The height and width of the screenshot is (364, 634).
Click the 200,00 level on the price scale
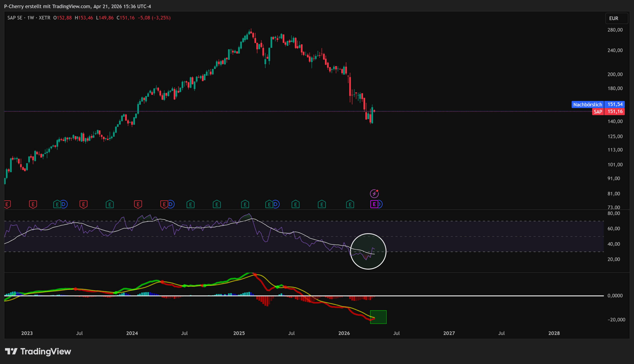(615, 74)
